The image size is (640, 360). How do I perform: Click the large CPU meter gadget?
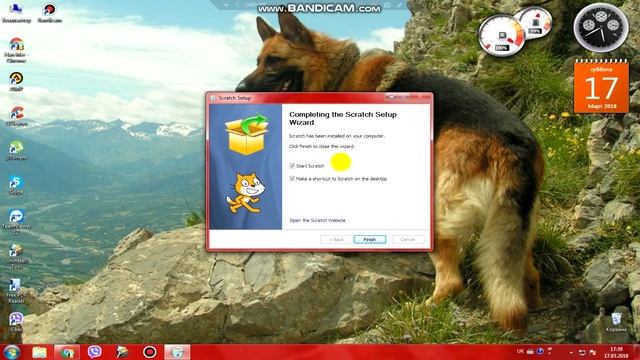(x=501, y=37)
